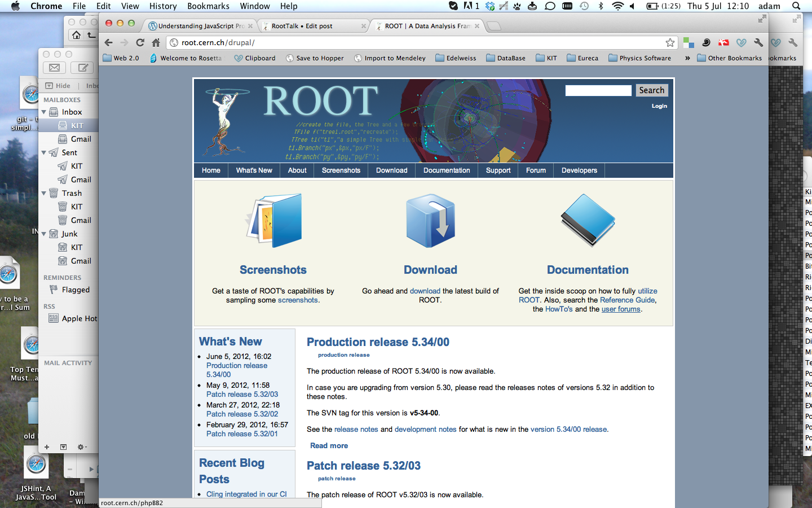Open the History menu

(x=163, y=6)
